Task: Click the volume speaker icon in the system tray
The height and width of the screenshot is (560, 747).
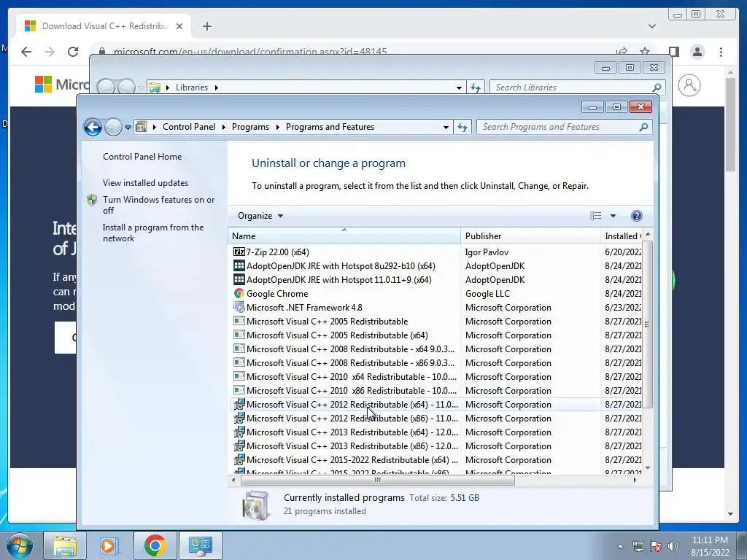Action: pyautogui.click(x=673, y=546)
